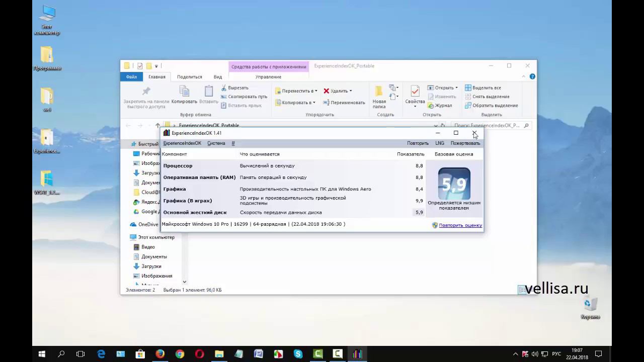Click Выделить все in ribbon
The width and height of the screenshot is (644, 362).
point(483,87)
